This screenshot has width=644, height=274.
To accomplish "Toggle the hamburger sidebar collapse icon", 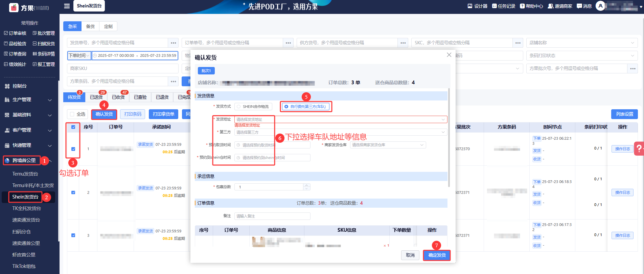I will tap(67, 6).
